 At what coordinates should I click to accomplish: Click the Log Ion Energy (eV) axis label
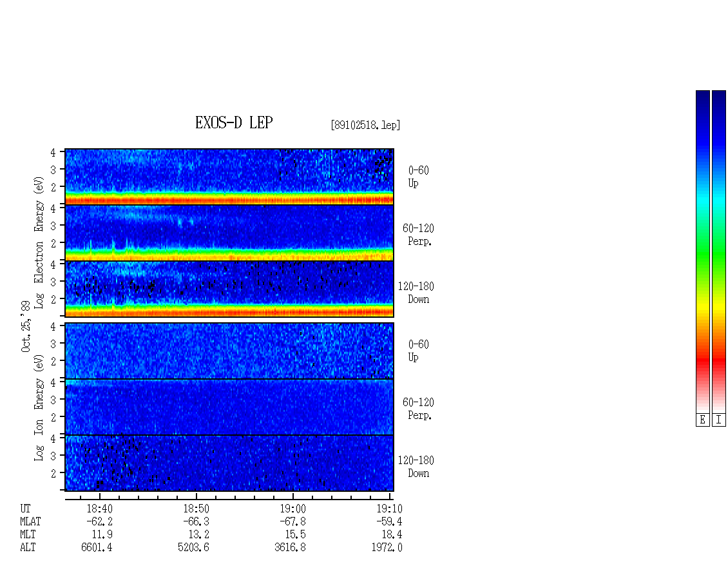pyautogui.click(x=39, y=408)
